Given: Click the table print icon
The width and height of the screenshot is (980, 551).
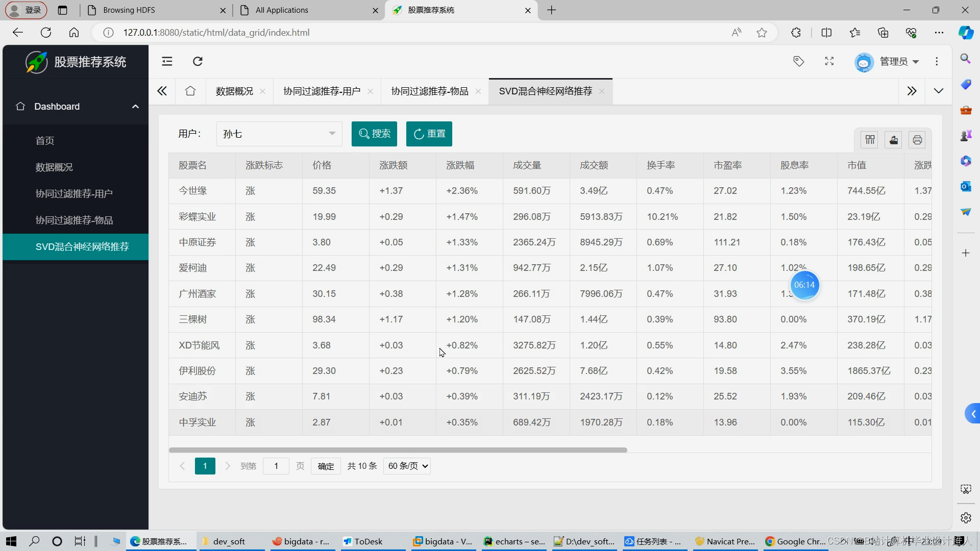Looking at the screenshot, I should pyautogui.click(x=917, y=140).
